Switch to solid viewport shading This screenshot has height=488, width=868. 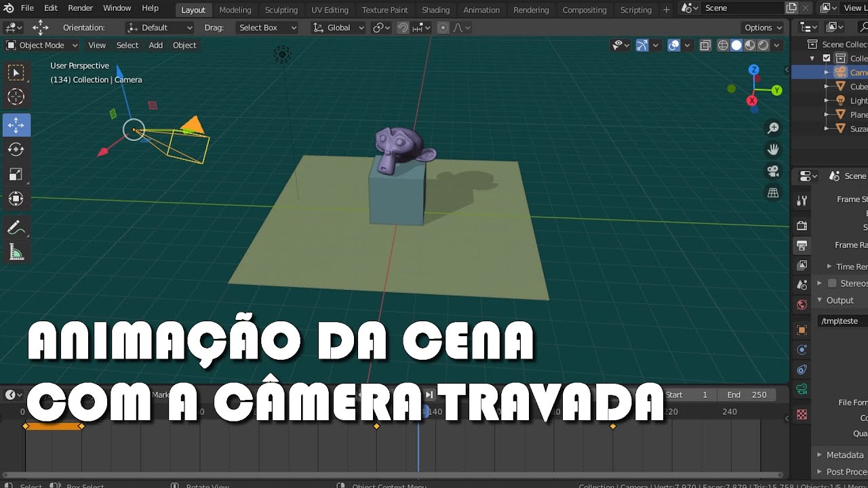click(x=736, y=45)
